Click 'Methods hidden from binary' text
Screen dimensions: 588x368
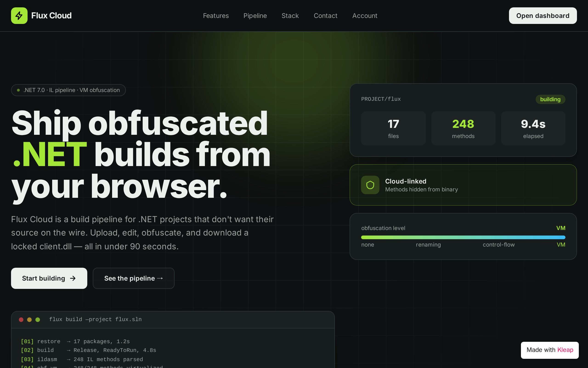[x=421, y=189]
